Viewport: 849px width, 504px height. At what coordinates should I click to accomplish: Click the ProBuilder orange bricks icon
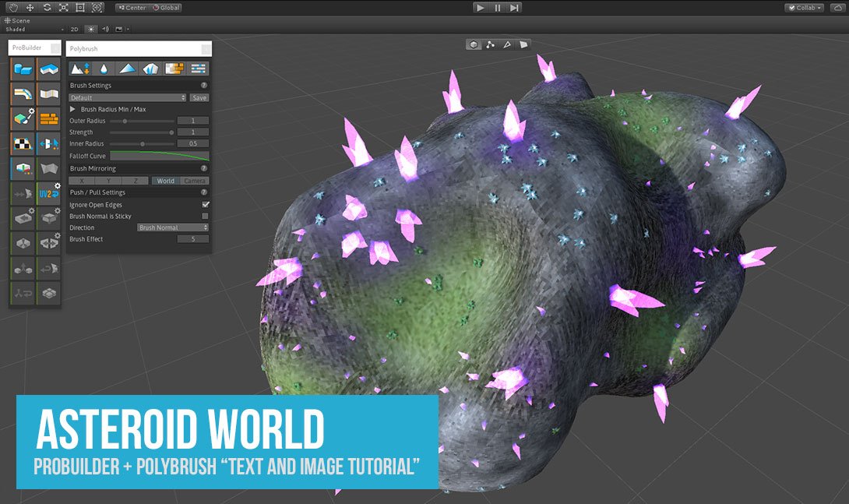(x=49, y=118)
